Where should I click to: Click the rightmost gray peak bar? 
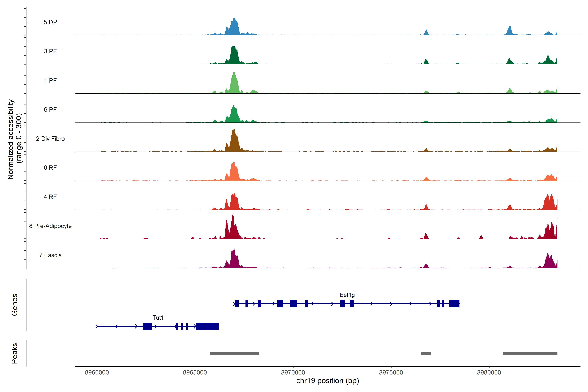[530, 353]
